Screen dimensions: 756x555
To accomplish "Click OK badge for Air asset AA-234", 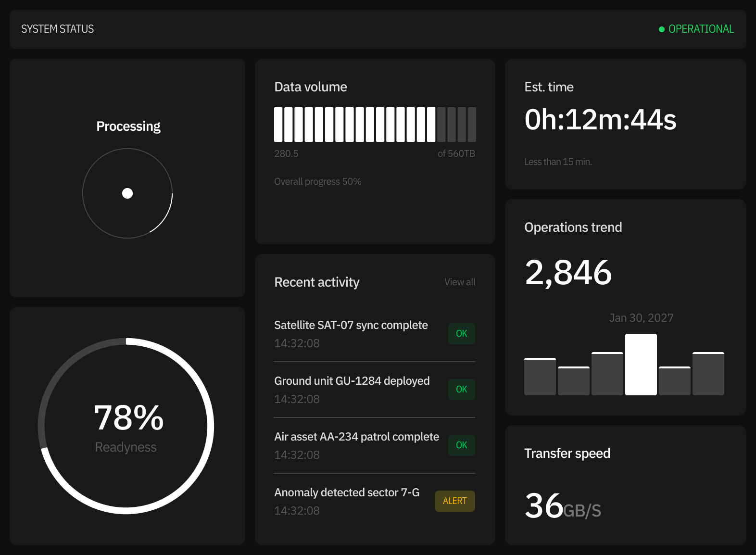I will click(462, 445).
